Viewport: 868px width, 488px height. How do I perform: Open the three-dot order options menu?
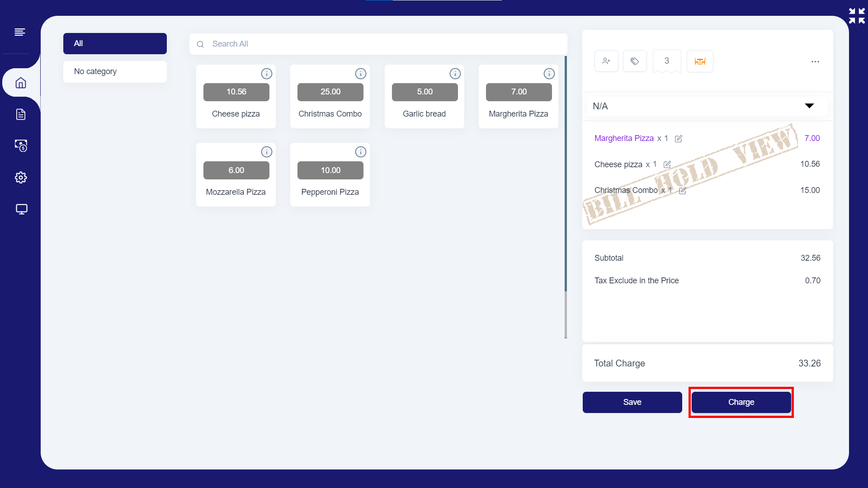pyautogui.click(x=815, y=61)
